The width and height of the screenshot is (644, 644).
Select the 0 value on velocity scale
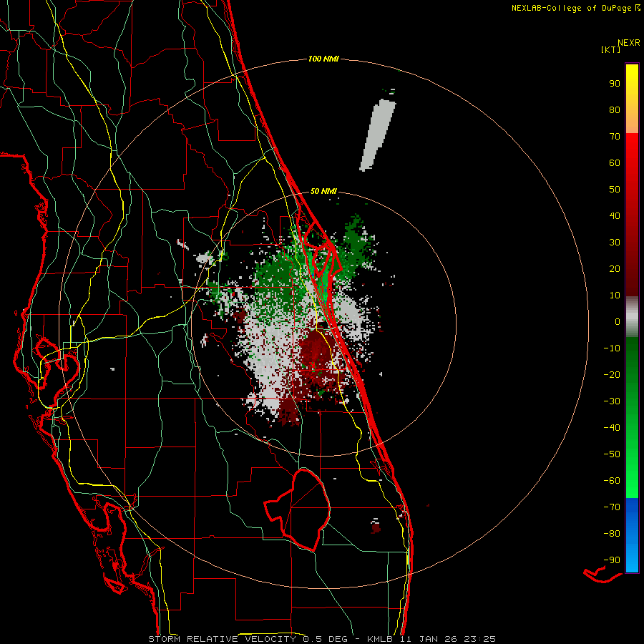[618, 322]
